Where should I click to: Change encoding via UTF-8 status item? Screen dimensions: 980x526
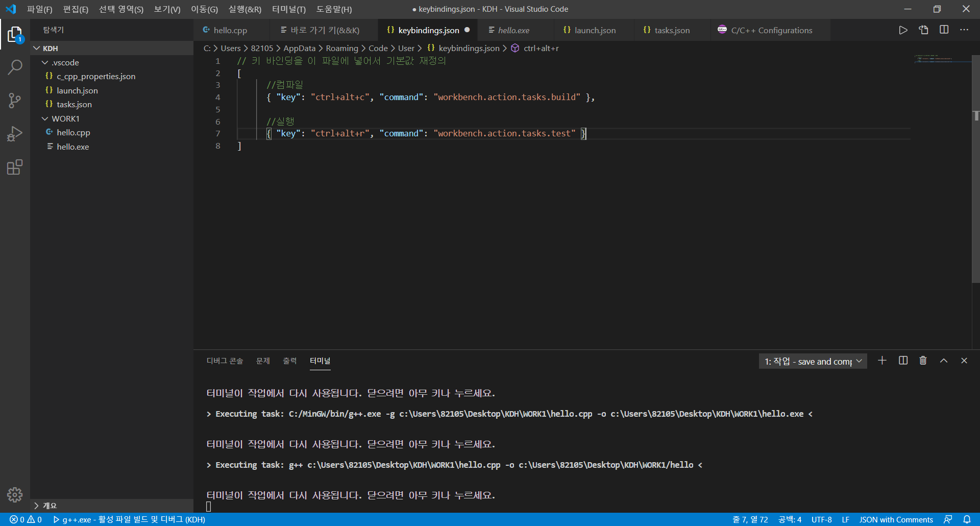(821, 519)
